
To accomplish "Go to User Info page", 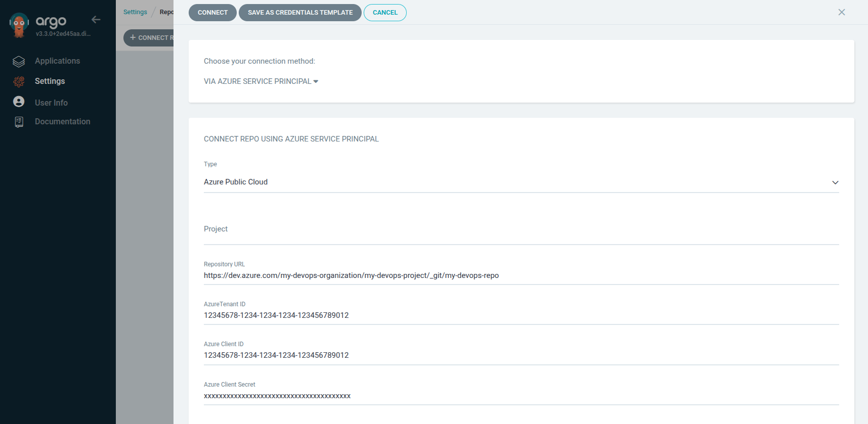I will click(x=51, y=103).
